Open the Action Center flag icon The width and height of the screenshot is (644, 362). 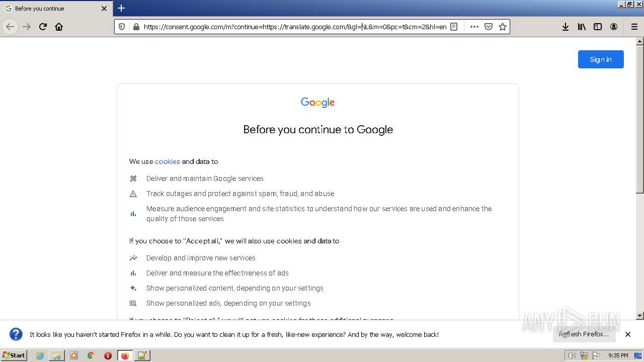(596, 355)
